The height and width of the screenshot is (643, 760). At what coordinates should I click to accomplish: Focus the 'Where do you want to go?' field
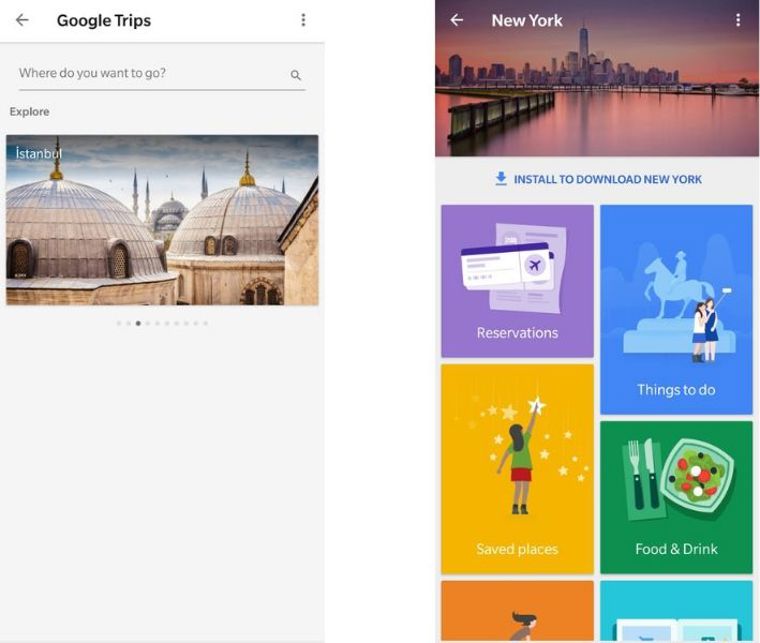tap(162, 74)
